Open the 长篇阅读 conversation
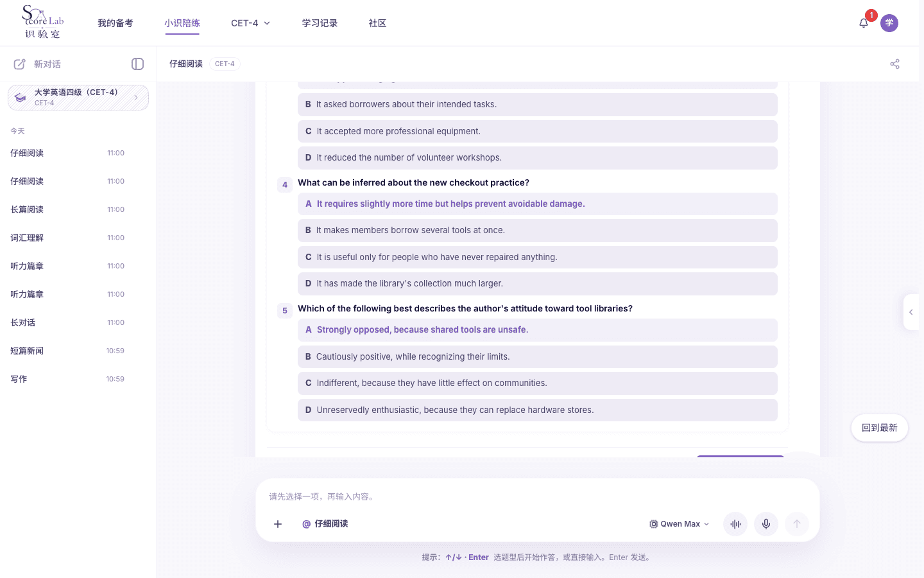Screen dimensions: 924x578 coord(67,209)
